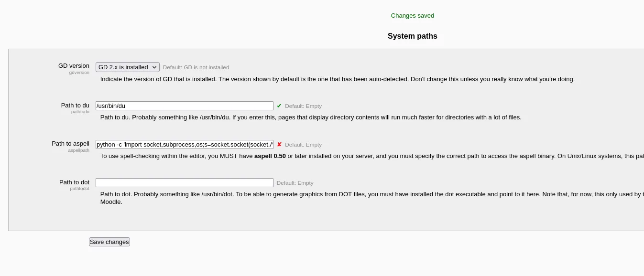The height and width of the screenshot is (276, 644).
Task: Click the small 'gdversion' setting name
Action: (79, 73)
